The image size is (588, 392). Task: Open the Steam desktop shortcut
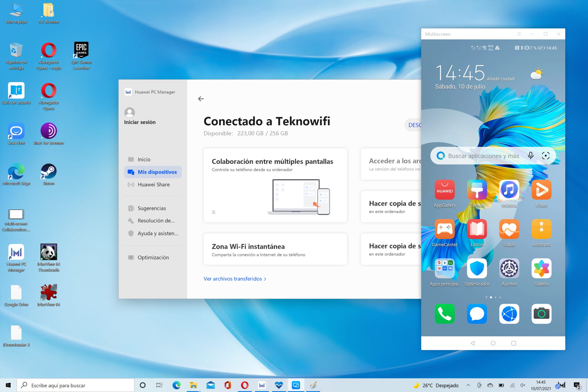click(x=48, y=175)
